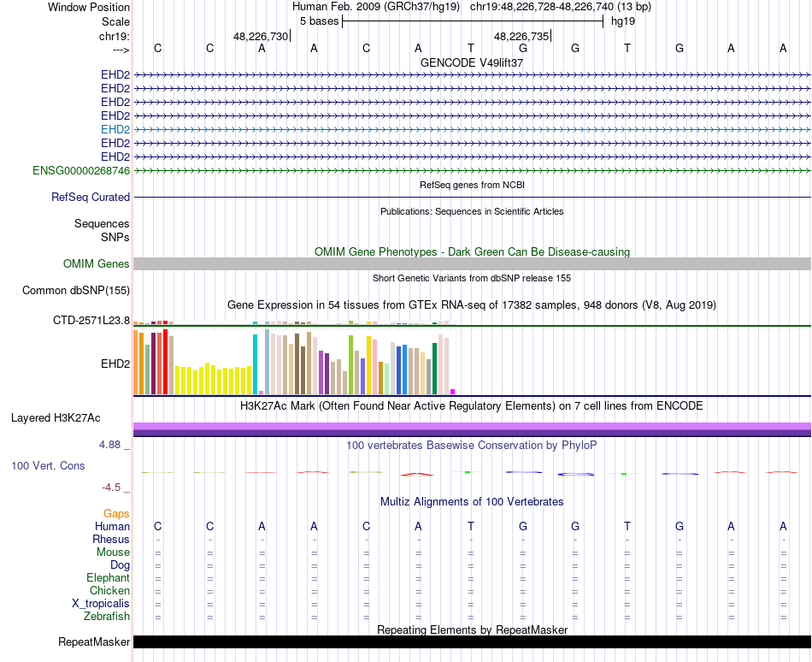Click the tall red bar in EHD2 GTEx chart
812x662 pixels.
(165, 362)
